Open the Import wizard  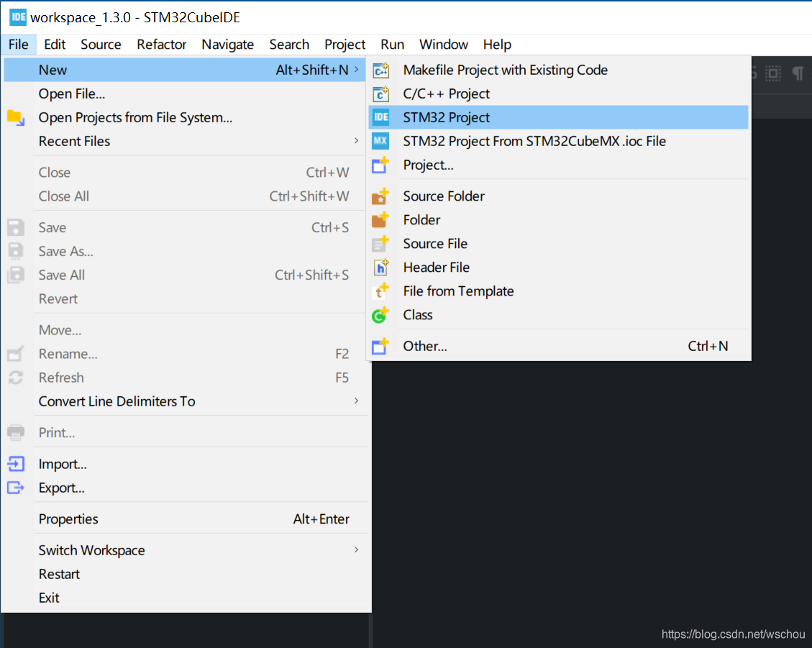tap(63, 463)
